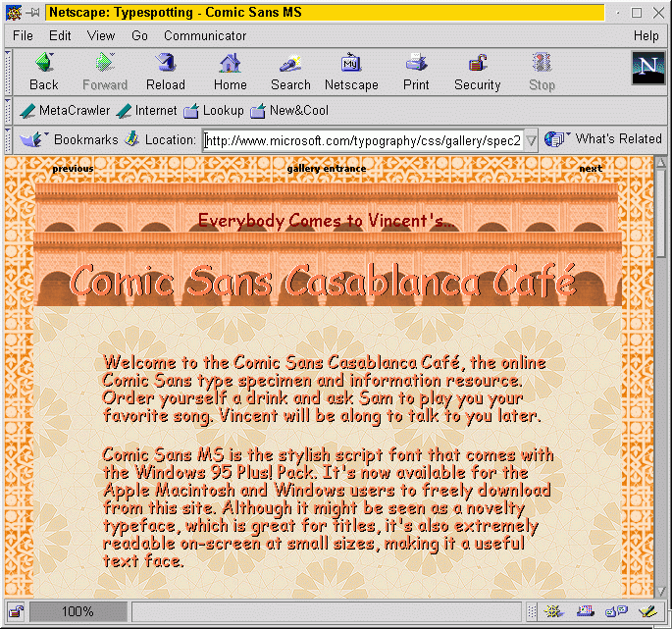
Task: Click the 100% progress indicator
Action: (78, 611)
